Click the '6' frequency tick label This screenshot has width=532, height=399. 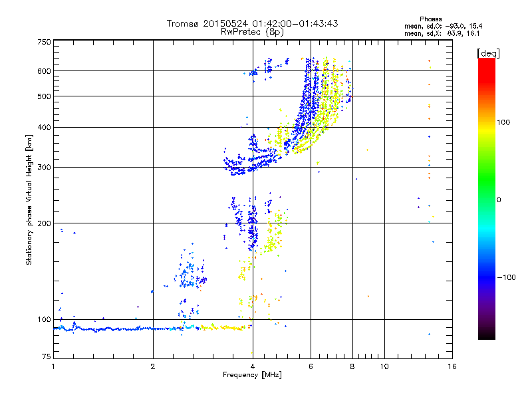tap(311, 366)
